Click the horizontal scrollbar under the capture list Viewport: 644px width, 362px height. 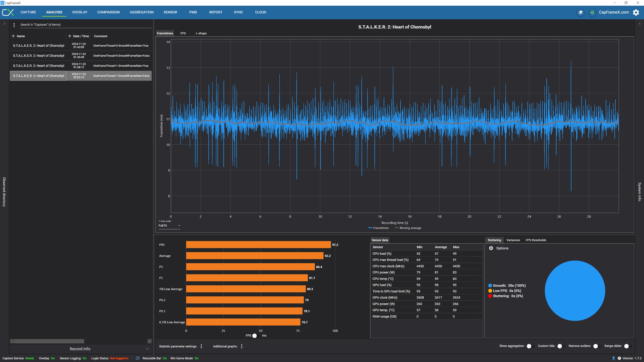(49, 341)
